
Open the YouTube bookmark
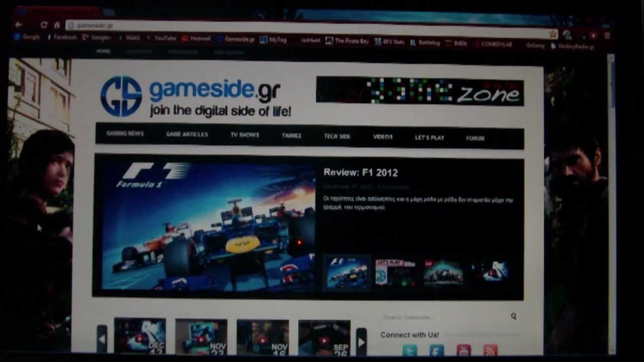162,38
